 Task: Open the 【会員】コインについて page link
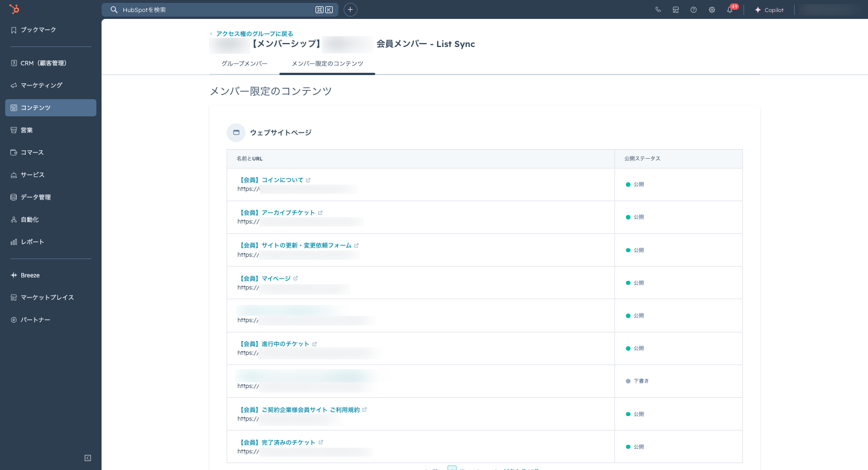(271, 180)
